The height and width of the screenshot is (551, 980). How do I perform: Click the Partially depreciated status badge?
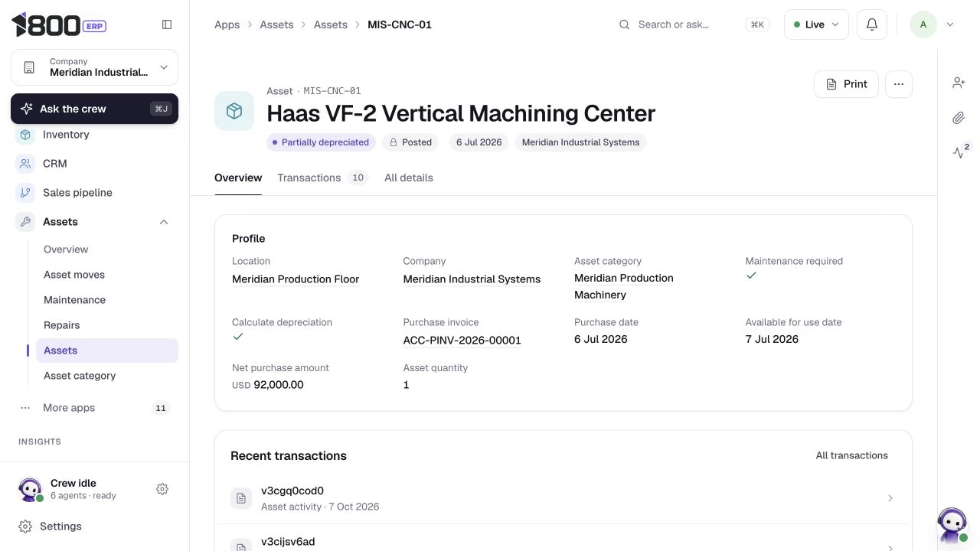pos(321,142)
